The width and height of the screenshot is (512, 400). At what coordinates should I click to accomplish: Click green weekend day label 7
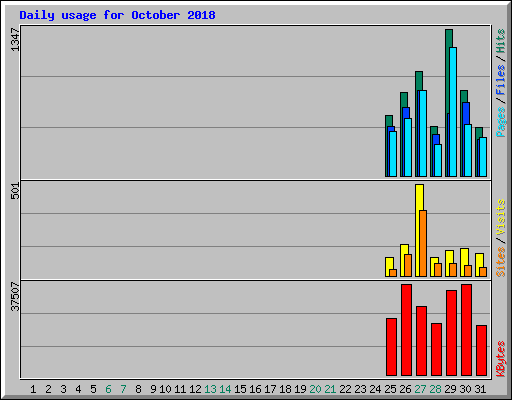tap(123, 389)
